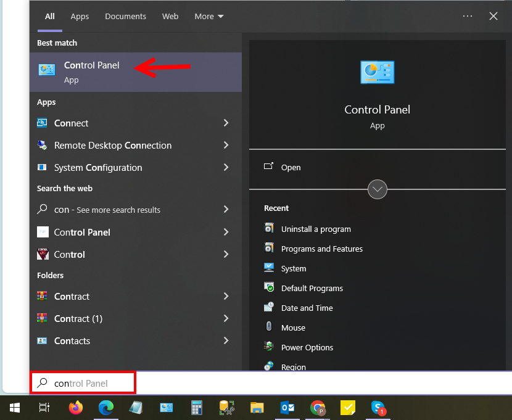The image size is (512, 420).
Task: Expand more actions with circular down arrow
Action: pyautogui.click(x=377, y=189)
